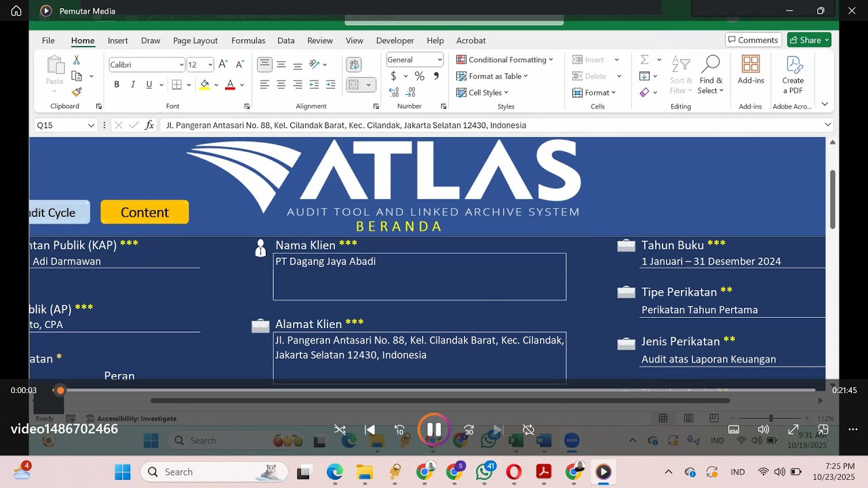Expand the formula bar chevron

[827, 125]
